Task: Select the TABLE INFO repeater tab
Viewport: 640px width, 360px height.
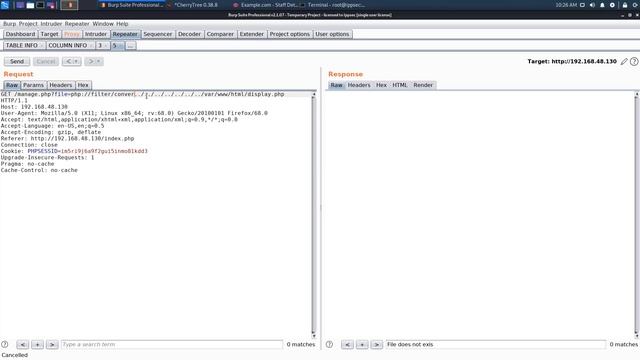Action: tap(22, 46)
